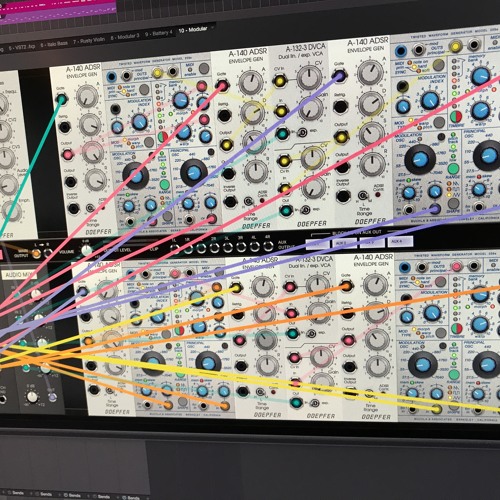
Task: Click the upper CV In jack on upper-rack DVCA
Action: click(279, 80)
